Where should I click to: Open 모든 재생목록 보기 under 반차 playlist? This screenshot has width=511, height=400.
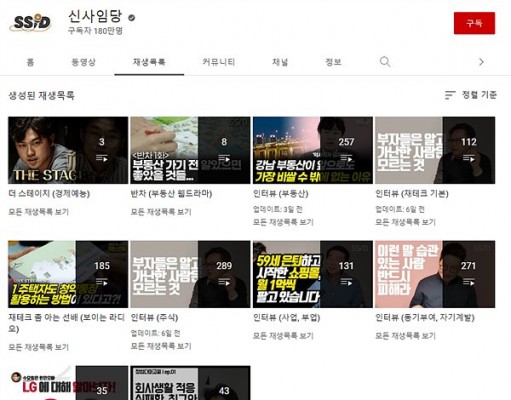(161, 212)
